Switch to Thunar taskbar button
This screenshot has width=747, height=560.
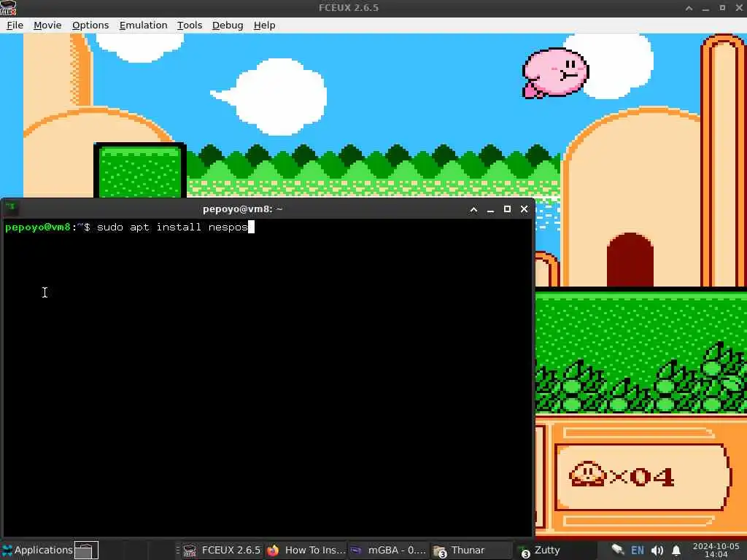472,550
